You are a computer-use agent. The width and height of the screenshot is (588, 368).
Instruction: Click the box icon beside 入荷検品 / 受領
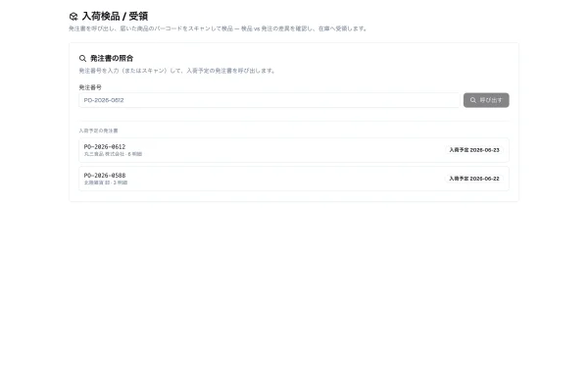73,17
